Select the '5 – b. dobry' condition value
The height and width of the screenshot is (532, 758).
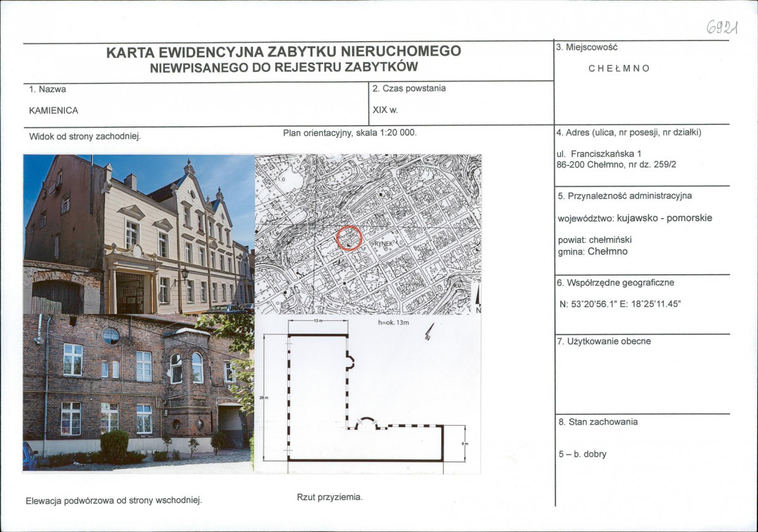pyautogui.click(x=582, y=454)
